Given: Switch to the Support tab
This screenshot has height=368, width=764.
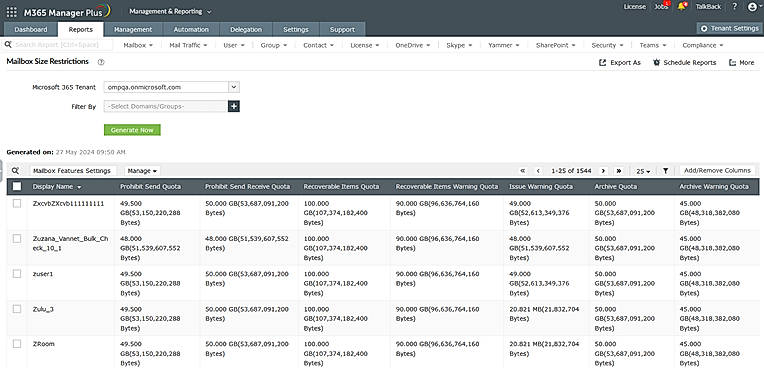Looking at the screenshot, I should tap(342, 29).
